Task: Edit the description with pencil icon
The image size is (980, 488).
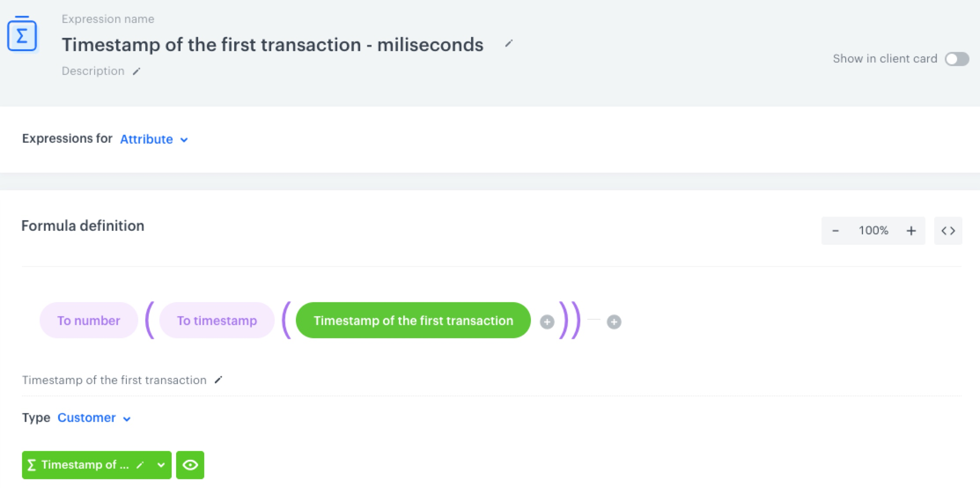Action: tap(136, 71)
